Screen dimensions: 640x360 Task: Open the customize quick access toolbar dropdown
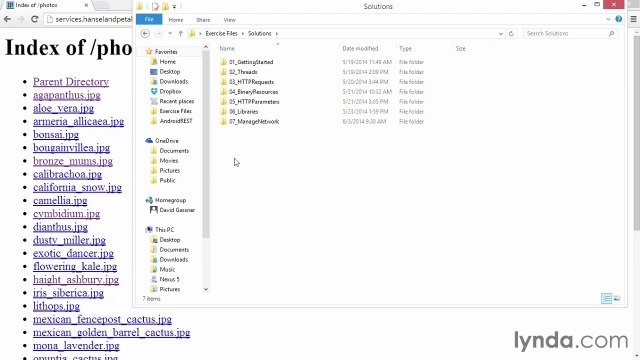click(174, 7)
